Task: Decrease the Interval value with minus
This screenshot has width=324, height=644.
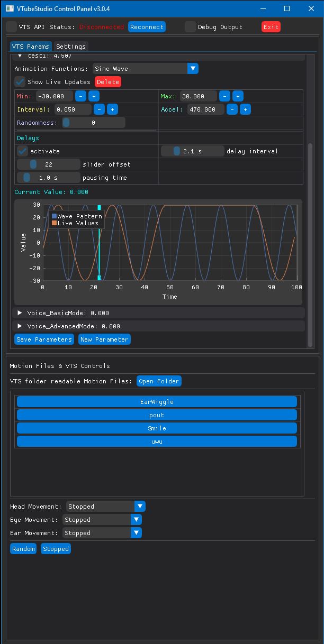Action: (x=99, y=109)
